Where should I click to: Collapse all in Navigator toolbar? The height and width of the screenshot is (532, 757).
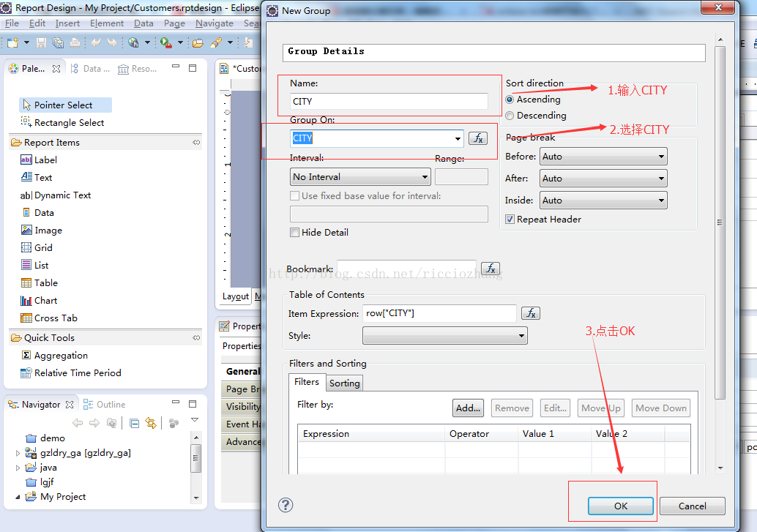tap(135, 424)
